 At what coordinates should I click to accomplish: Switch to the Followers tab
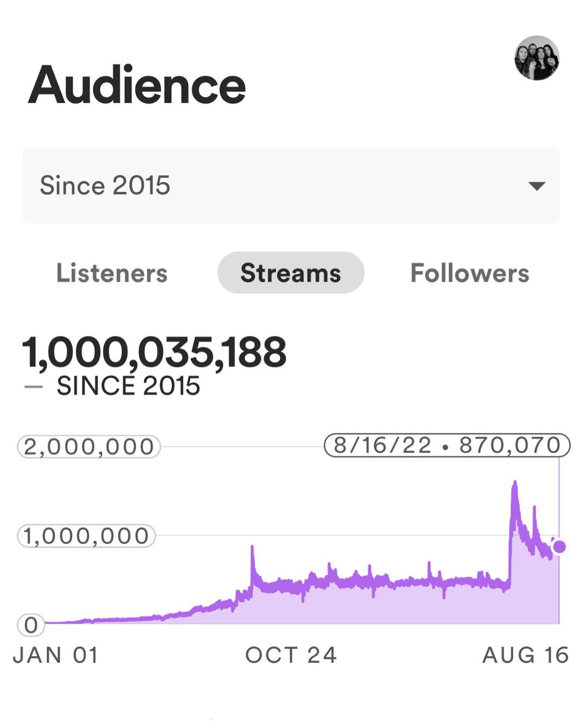pos(469,273)
